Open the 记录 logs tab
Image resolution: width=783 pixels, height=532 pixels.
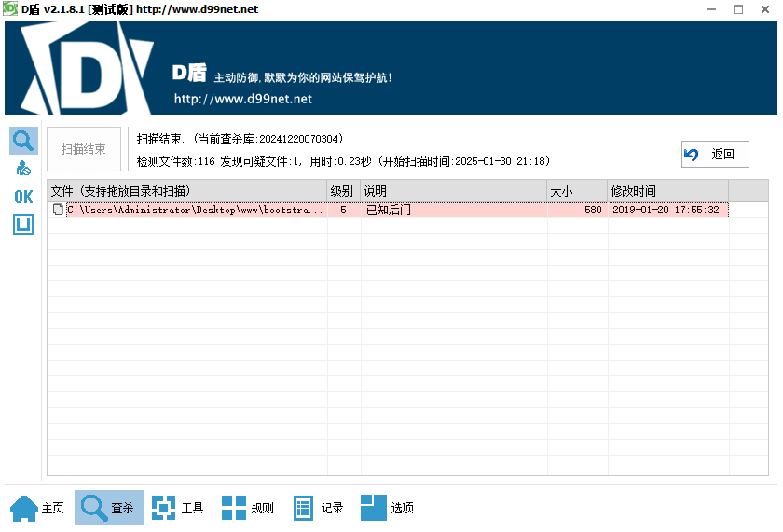319,508
